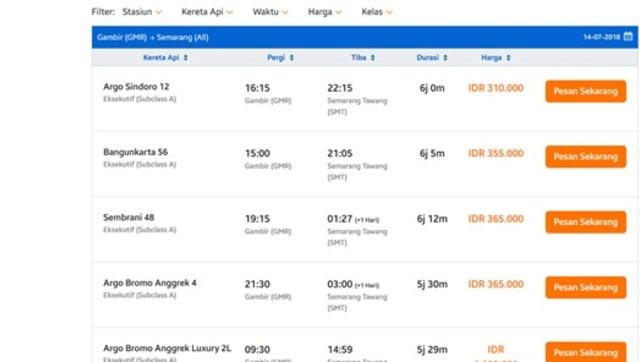The width and height of the screenshot is (640, 362).
Task: Open the Kelas filter dropdown
Action: (x=377, y=12)
